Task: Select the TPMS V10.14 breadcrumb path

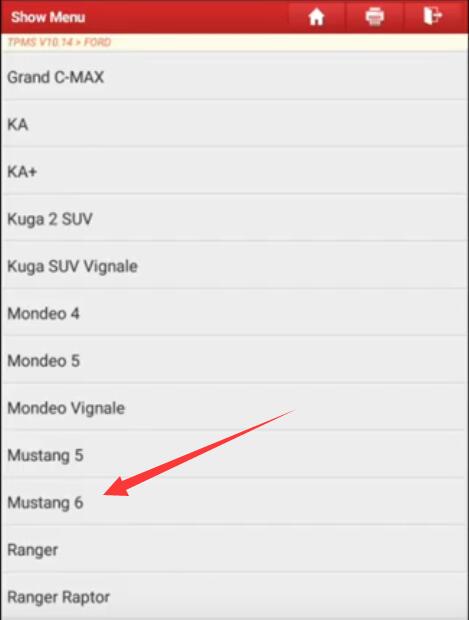Action: 40,42
